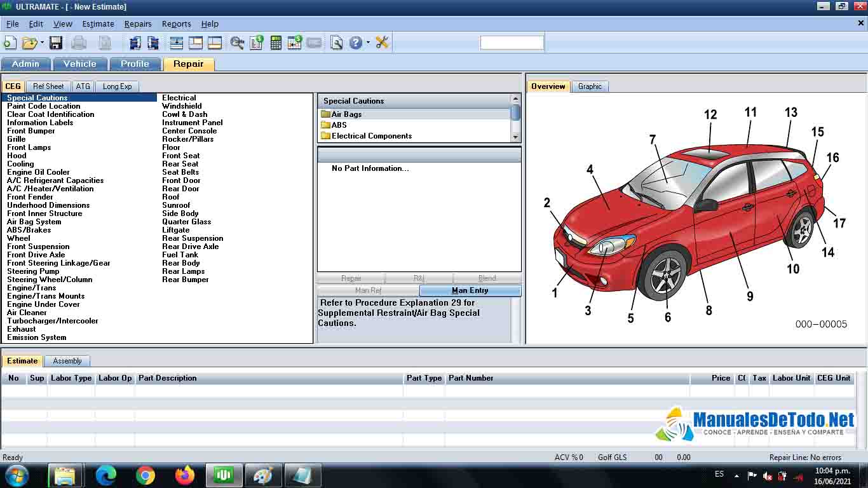The height and width of the screenshot is (488, 868).
Task: Click the table with dollar badge icon
Action: (x=294, y=43)
